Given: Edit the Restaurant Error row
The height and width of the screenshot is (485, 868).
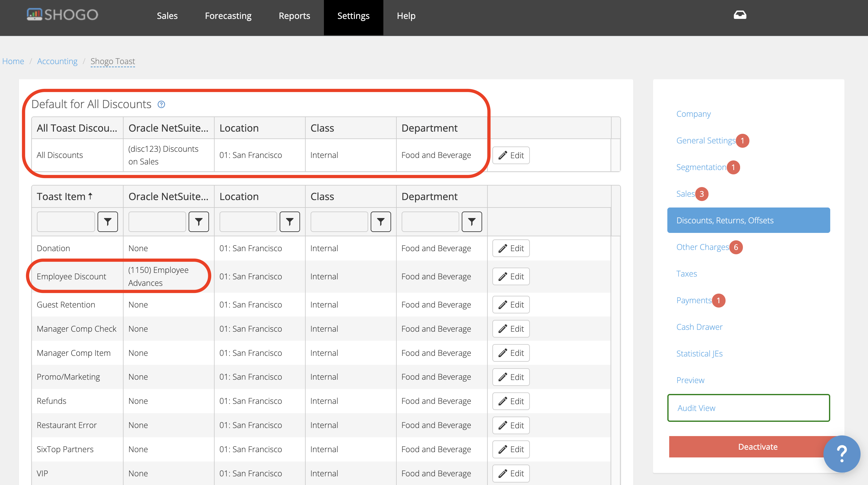Looking at the screenshot, I should click(511, 425).
